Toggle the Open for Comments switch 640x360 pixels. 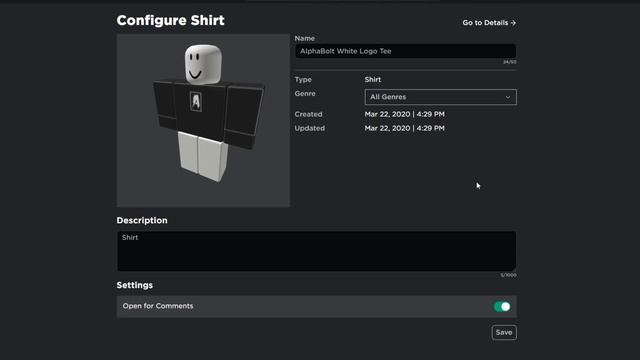(x=502, y=307)
